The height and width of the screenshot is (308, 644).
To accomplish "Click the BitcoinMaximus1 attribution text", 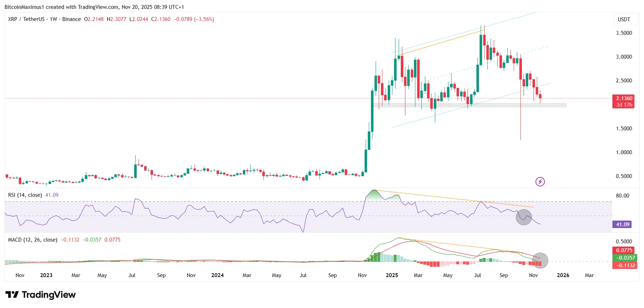I will 24,7.
